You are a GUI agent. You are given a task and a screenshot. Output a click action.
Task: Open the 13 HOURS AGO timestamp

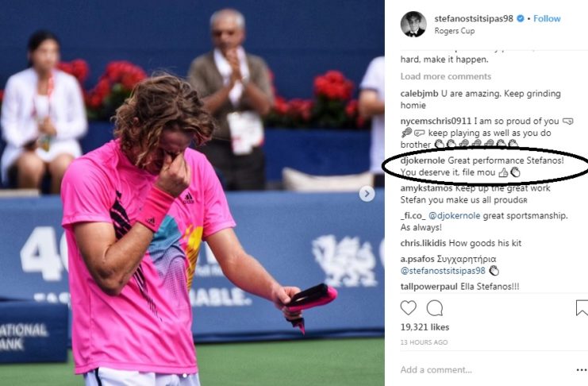pos(424,342)
